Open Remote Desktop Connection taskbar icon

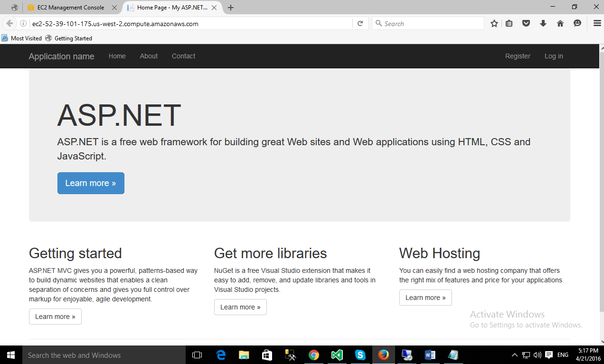point(406,355)
